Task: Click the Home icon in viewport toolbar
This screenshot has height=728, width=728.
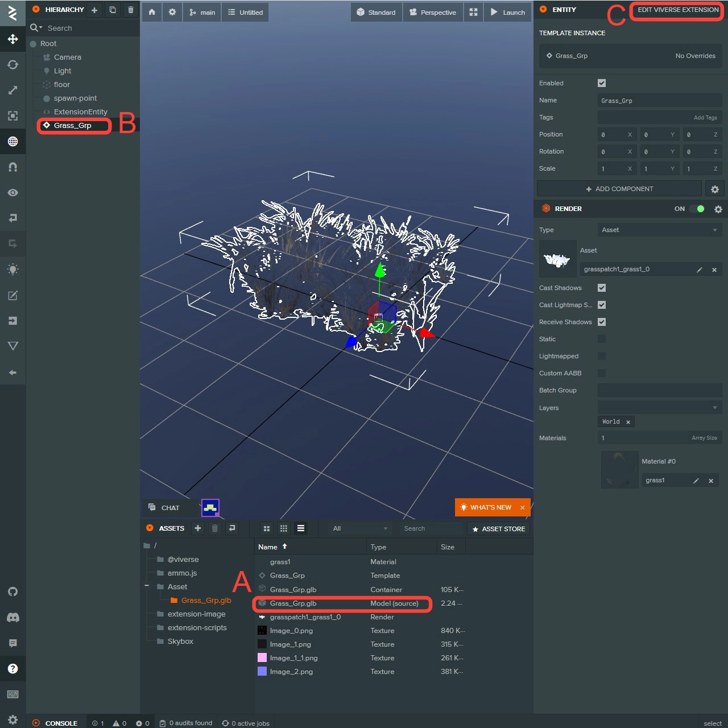Action: click(x=152, y=12)
